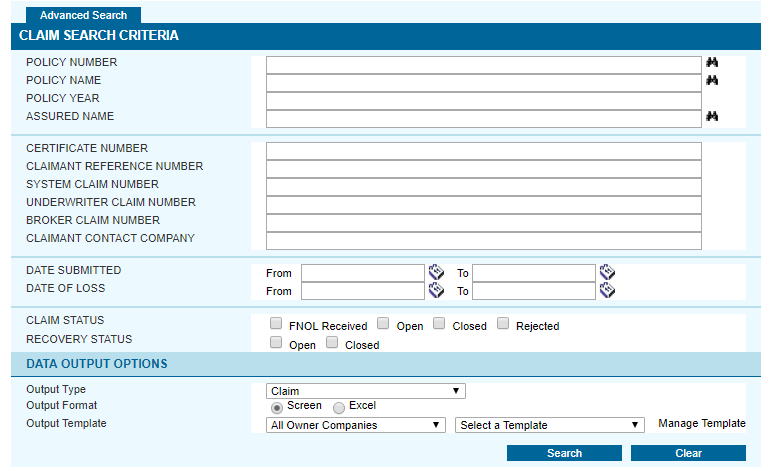This screenshot has width=770, height=471.
Task: Click into the Certificate Number field
Action: (483, 151)
